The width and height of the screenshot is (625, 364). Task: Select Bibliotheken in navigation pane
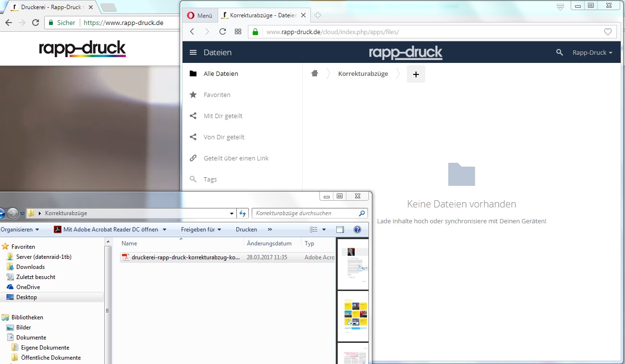[x=27, y=317]
